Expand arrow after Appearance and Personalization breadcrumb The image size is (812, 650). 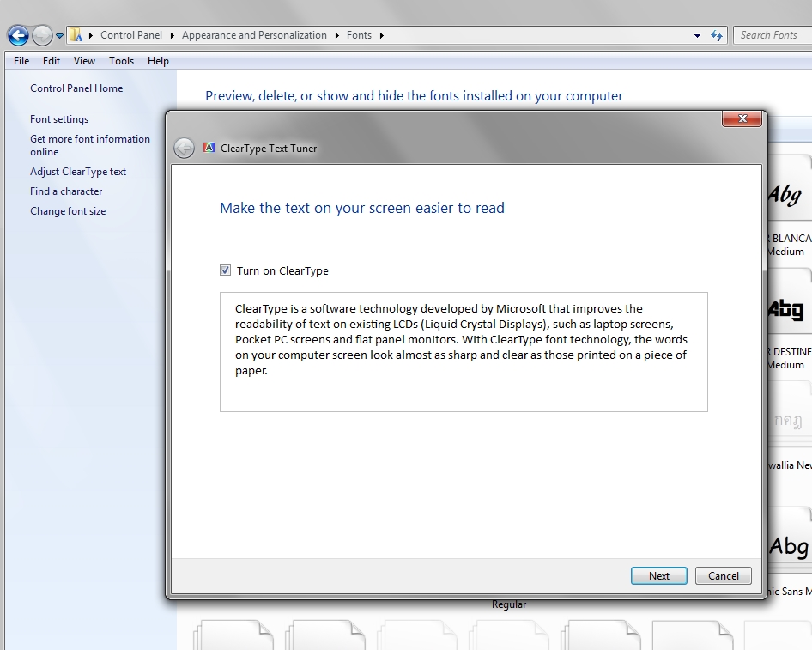pos(336,35)
